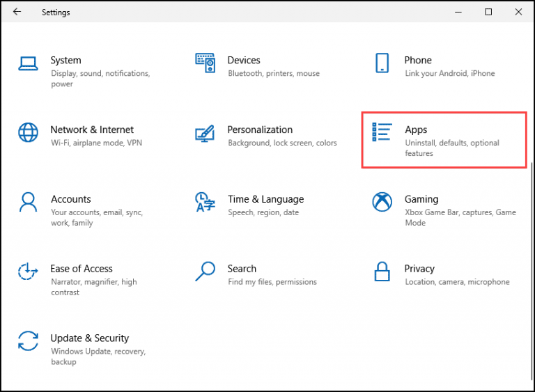This screenshot has height=392, width=535.
Task: Open the Apps heading
Action: coord(416,130)
